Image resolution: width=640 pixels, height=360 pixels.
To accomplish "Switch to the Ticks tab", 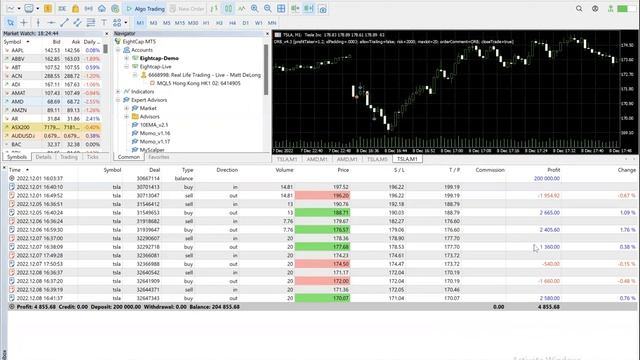I will click(93, 157).
